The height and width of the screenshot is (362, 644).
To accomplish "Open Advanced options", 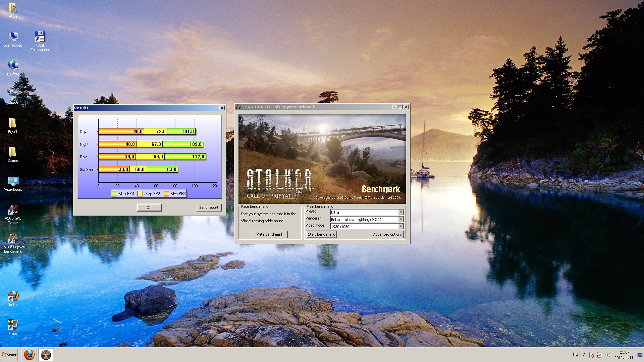I will 387,234.
